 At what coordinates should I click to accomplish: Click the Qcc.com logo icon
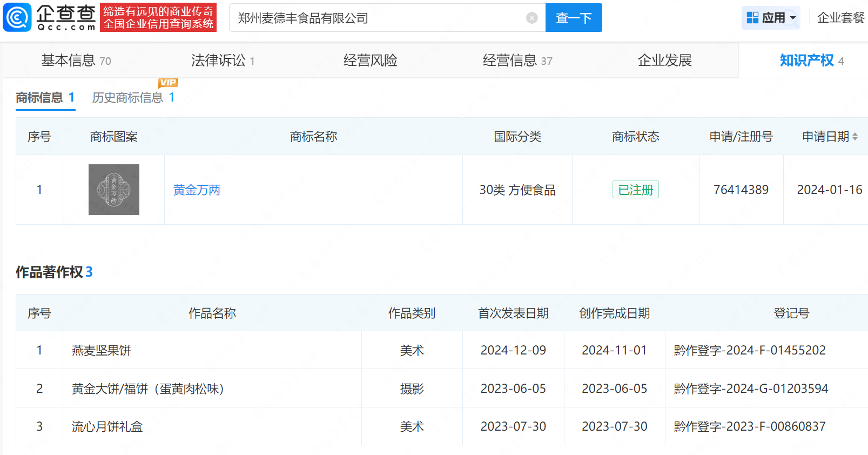point(17,17)
